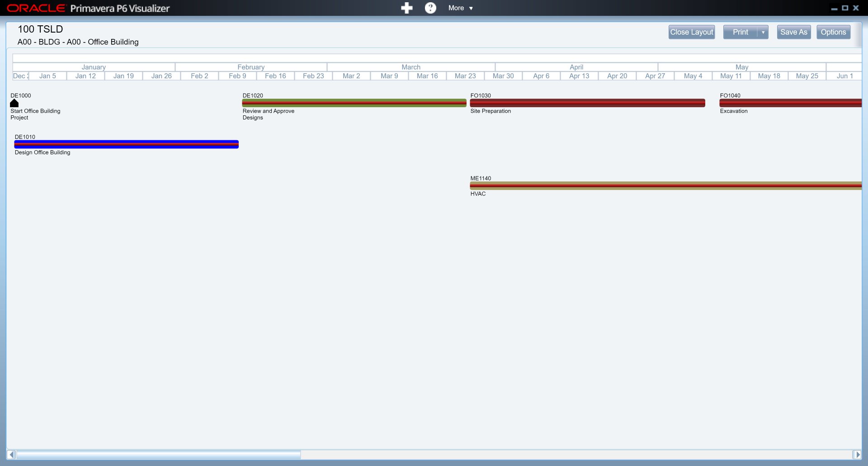
Task: Click the March month header in timescale
Action: pyautogui.click(x=411, y=67)
